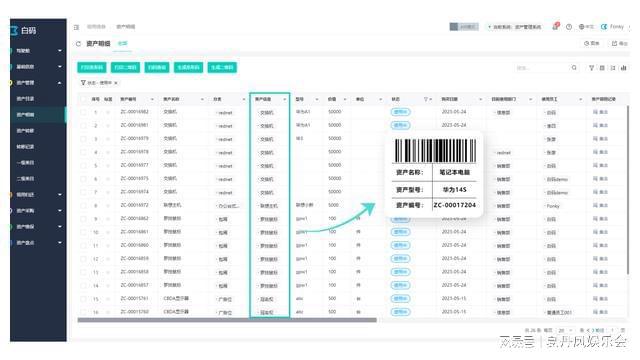Select 资产目录 in the sidebar

pyautogui.click(x=25, y=99)
